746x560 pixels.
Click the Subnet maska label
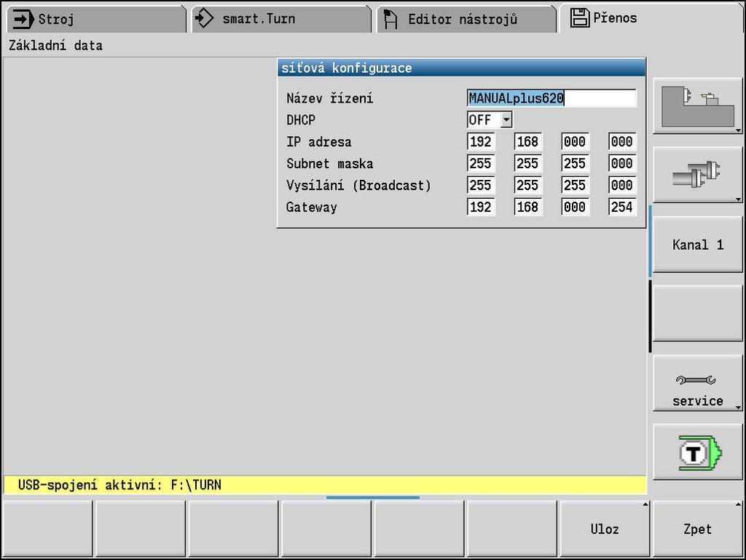(x=330, y=164)
